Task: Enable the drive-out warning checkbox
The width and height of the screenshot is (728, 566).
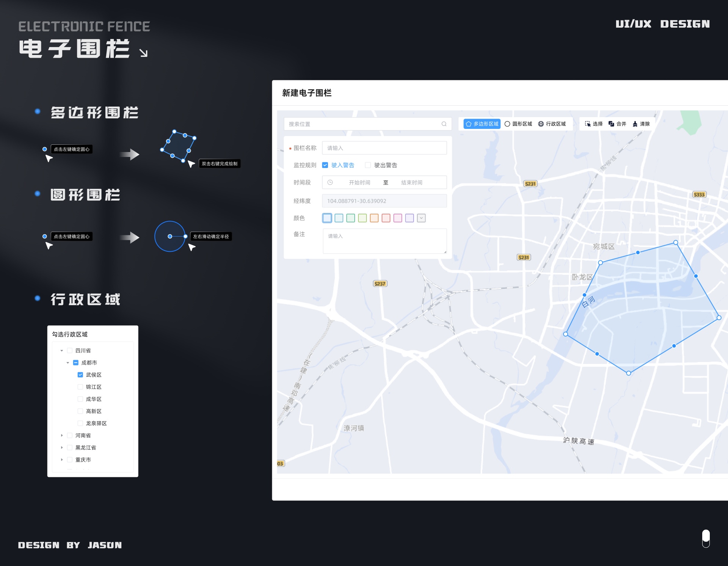Action: tap(367, 165)
